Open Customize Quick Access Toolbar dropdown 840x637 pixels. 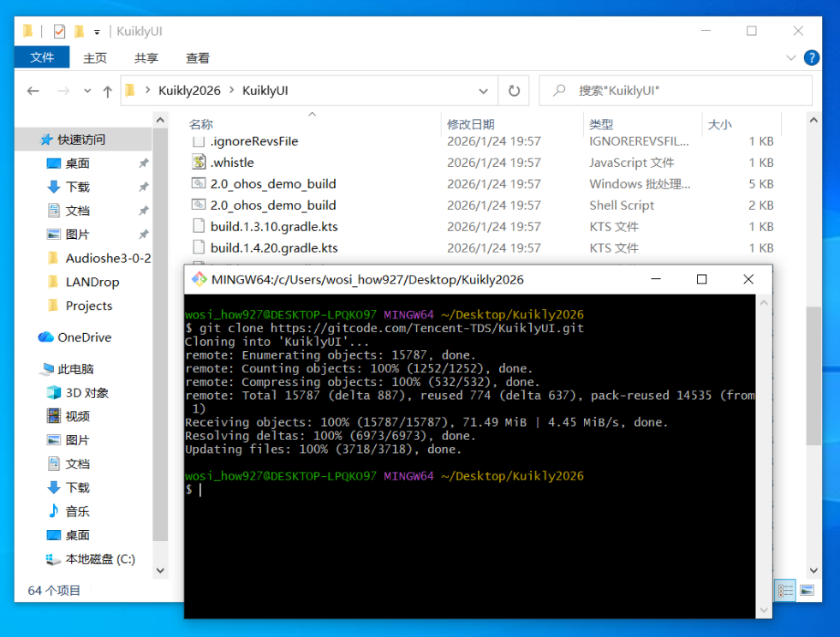97,33
